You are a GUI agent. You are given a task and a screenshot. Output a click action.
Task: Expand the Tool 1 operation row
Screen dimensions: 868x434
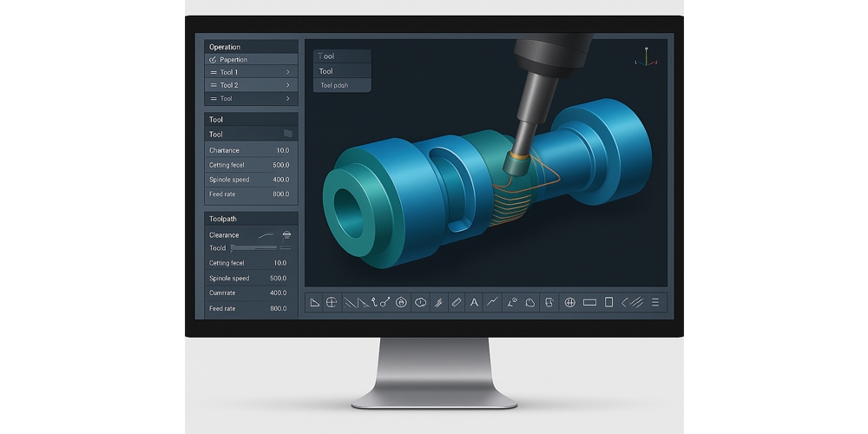[x=287, y=72]
